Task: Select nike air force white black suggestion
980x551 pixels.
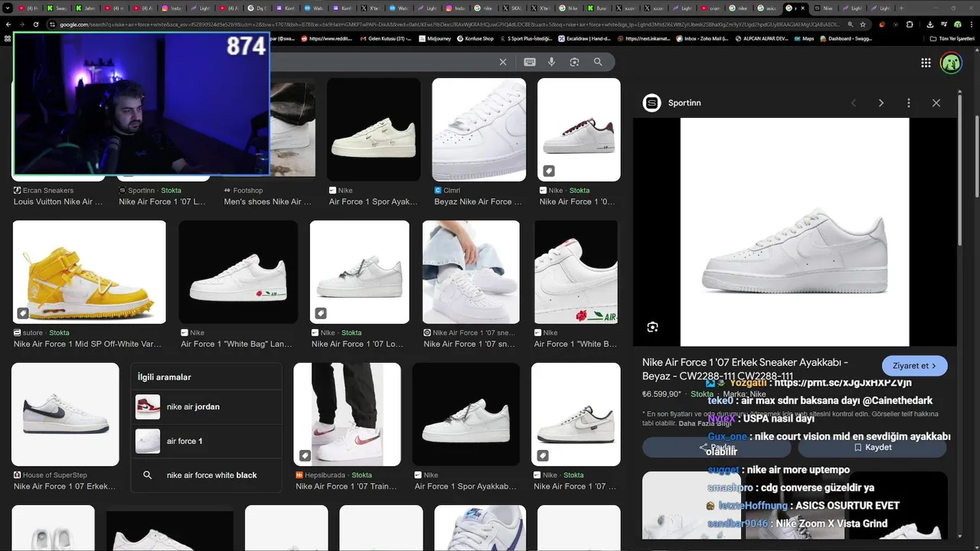Action: point(207,475)
